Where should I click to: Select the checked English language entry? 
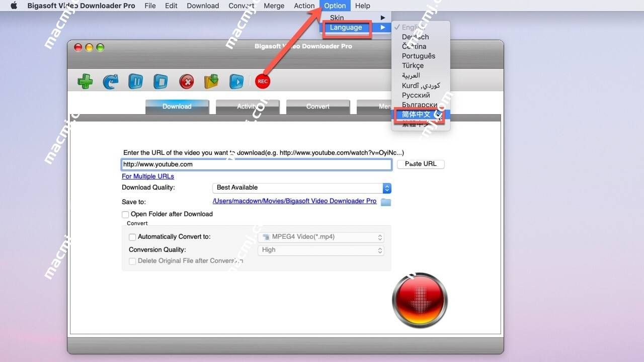(x=421, y=27)
